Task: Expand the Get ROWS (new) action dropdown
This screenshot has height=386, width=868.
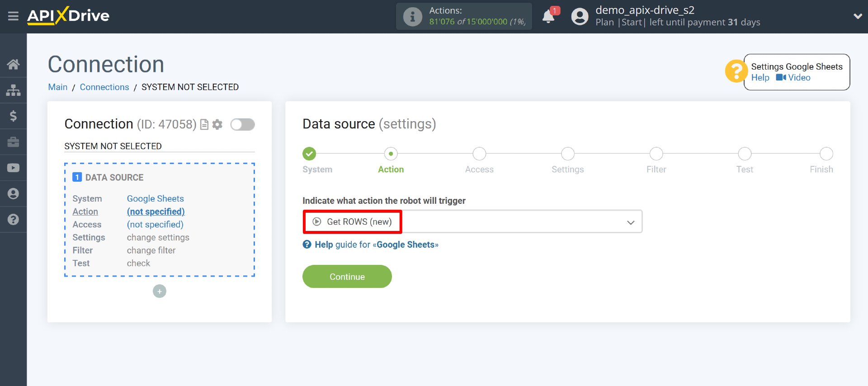Action: click(472, 222)
